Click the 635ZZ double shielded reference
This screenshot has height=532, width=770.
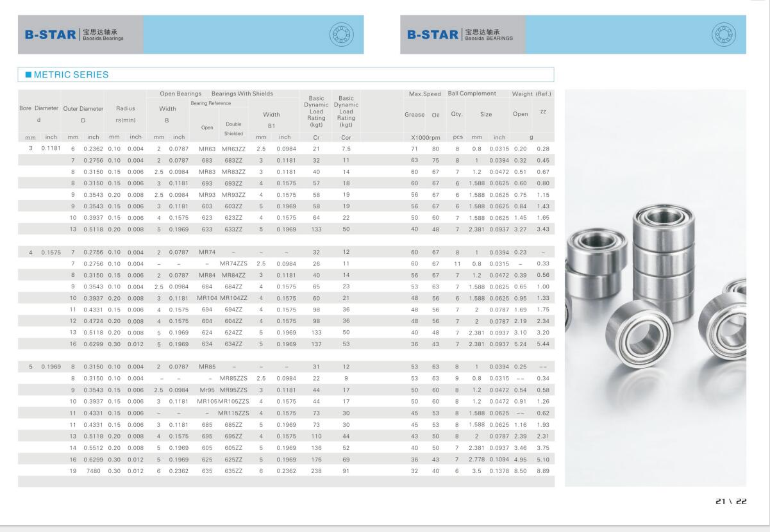point(233,471)
